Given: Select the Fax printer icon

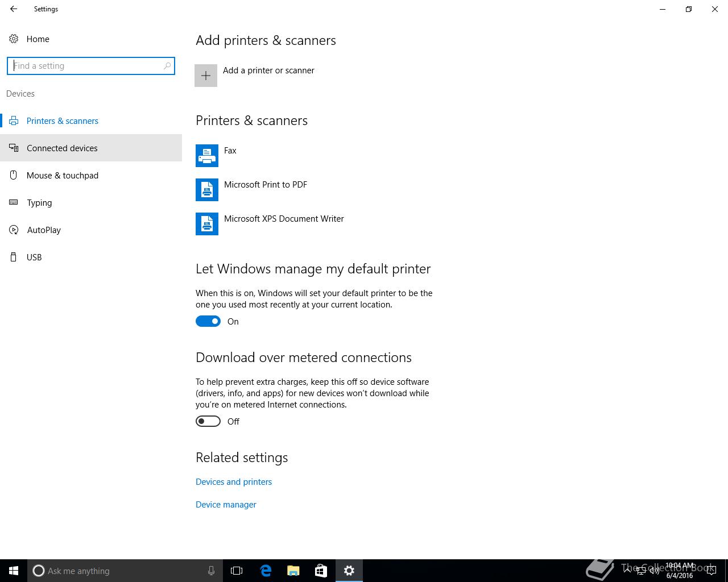Looking at the screenshot, I should coord(207,156).
